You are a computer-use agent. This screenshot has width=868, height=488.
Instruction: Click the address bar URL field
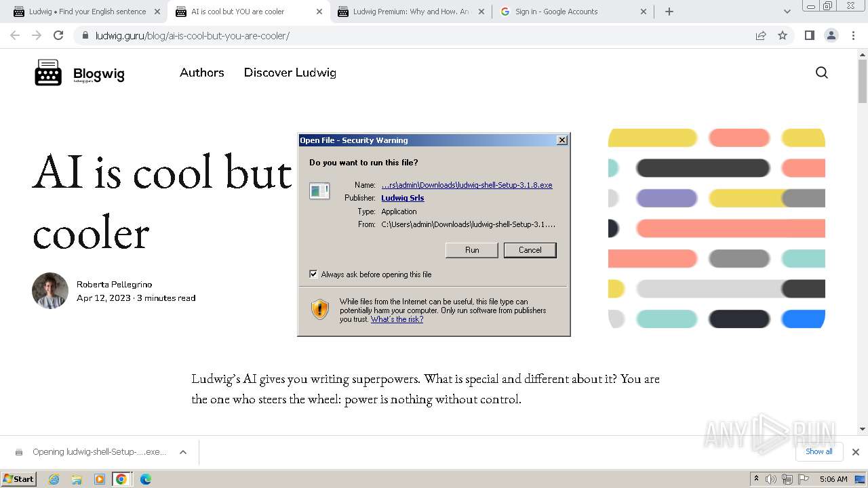click(x=420, y=35)
